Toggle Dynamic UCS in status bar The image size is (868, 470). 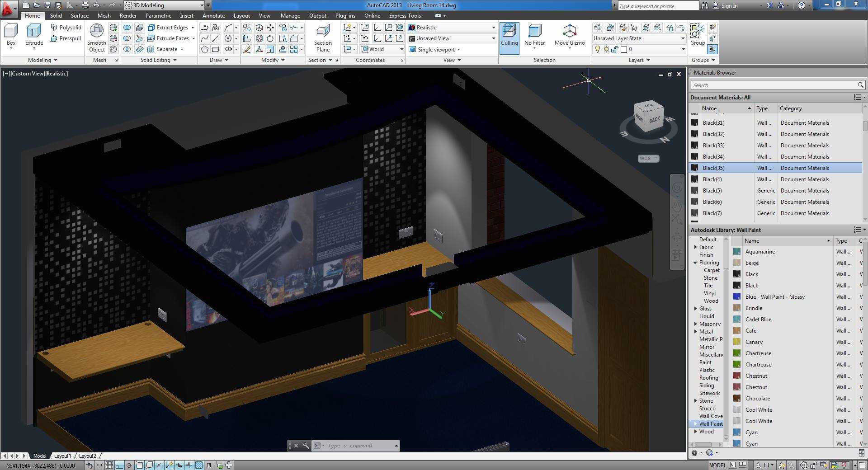coord(169,465)
